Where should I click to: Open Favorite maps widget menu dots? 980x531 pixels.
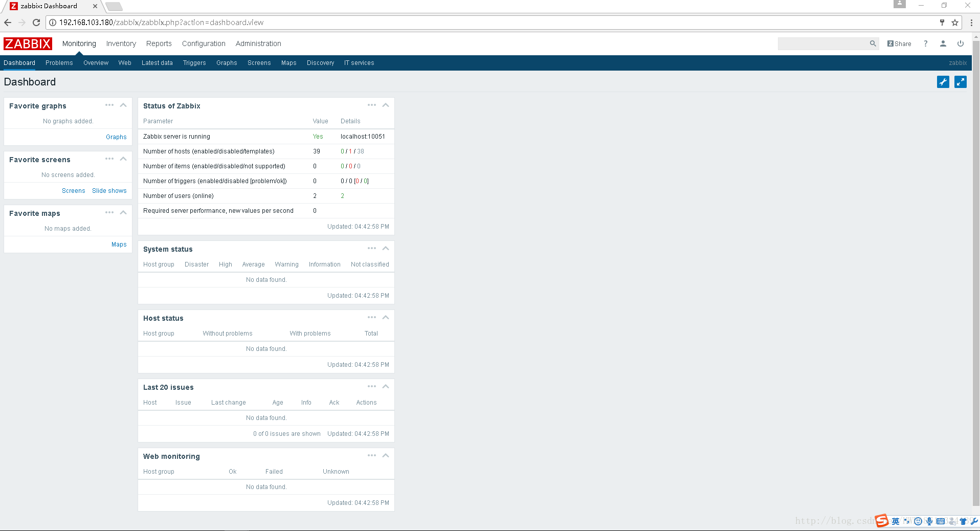click(x=109, y=213)
